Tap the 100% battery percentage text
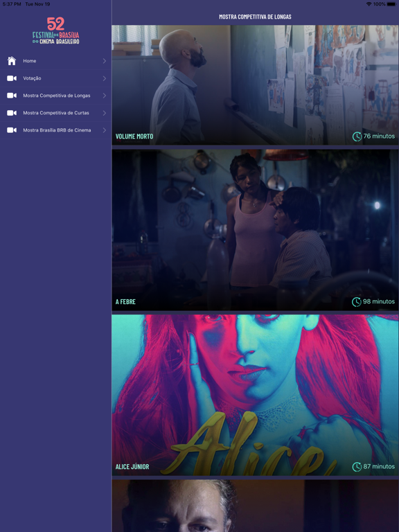Image resolution: width=399 pixels, height=532 pixels. pos(380,4)
